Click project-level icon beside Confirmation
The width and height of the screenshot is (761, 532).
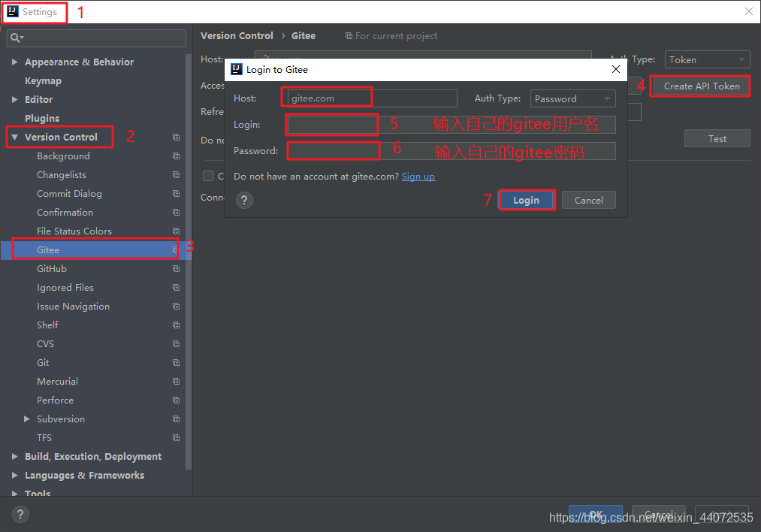[x=177, y=213]
